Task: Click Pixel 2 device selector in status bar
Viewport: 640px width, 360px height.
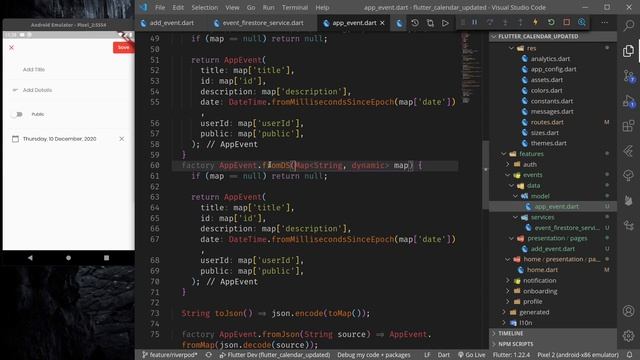Action: click(578, 355)
